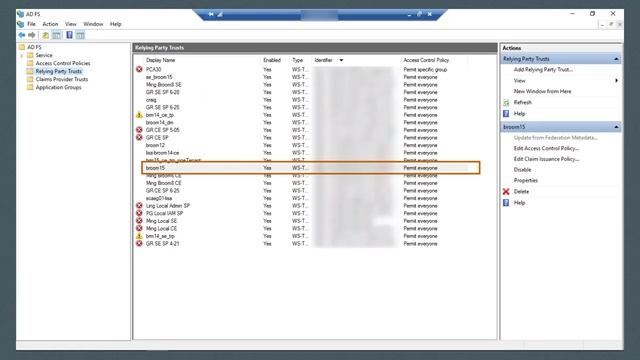Viewport: 640px width, 360px height.
Task: Select the Ming Broom8 SE row
Action: (164, 85)
